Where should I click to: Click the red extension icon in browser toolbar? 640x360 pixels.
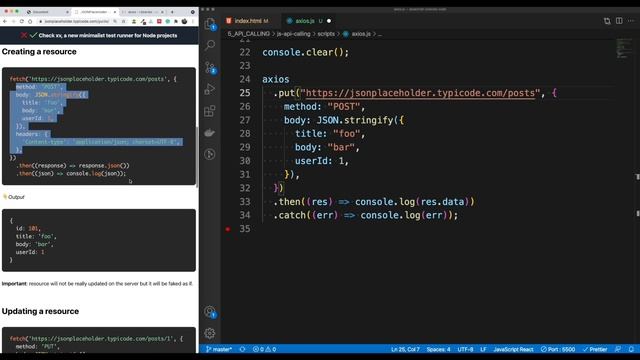pos(159,21)
